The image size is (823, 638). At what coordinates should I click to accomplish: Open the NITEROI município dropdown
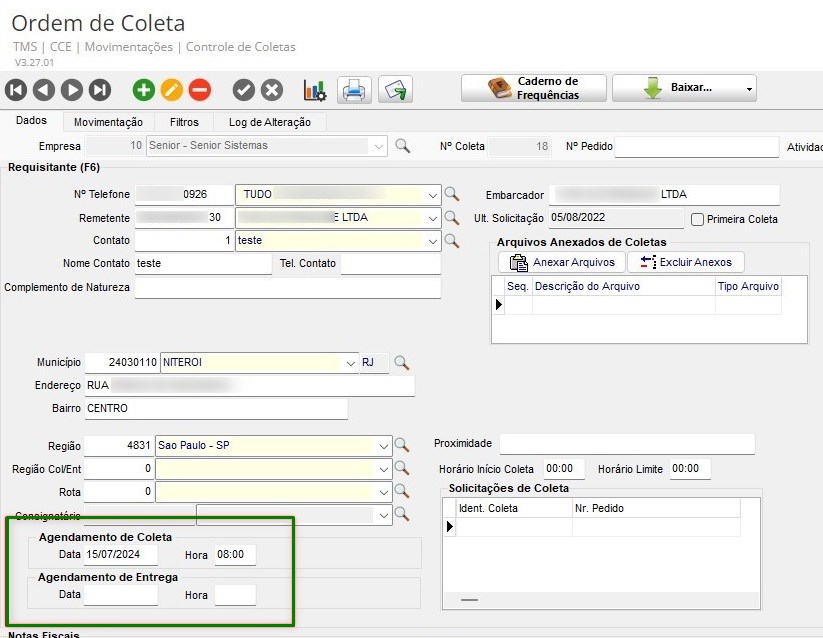(x=350, y=362)
